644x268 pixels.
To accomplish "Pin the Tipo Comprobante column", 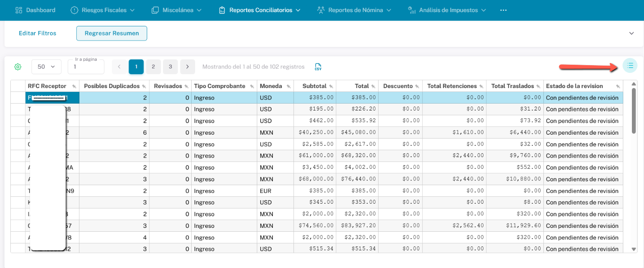I will pos(252,86).
